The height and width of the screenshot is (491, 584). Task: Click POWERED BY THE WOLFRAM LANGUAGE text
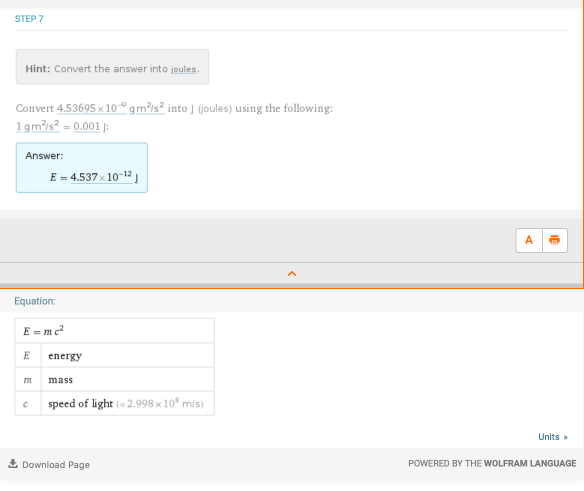(x=492, y=463)
